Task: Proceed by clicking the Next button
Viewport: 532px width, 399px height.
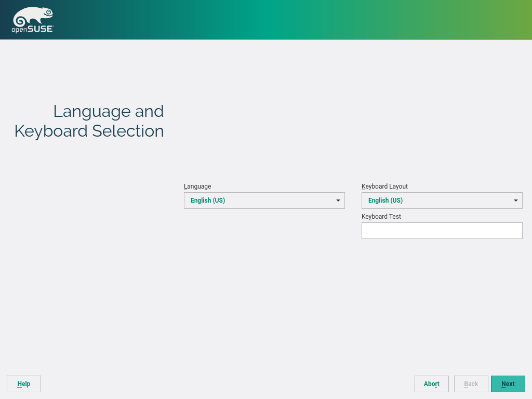Action: (x=508, y=384)
